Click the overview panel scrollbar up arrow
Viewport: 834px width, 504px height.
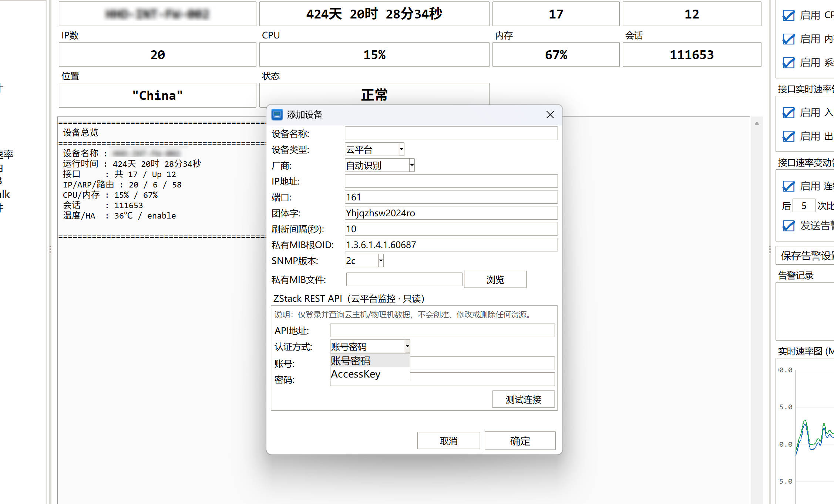pos(757,124)
